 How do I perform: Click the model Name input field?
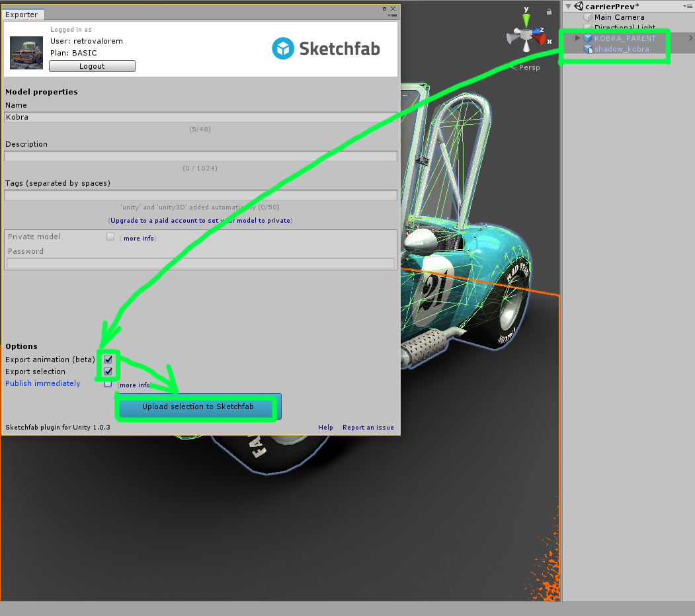click(200, 117)
